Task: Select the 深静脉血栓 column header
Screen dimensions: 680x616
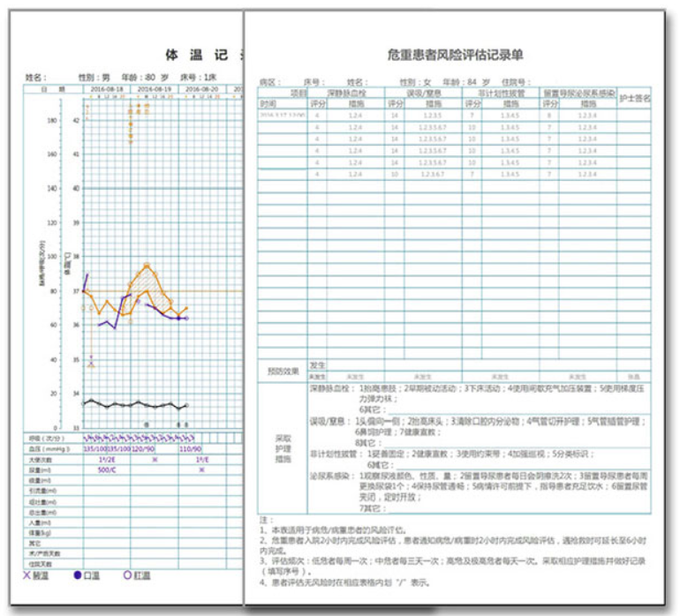Action: tap(346, 94)
